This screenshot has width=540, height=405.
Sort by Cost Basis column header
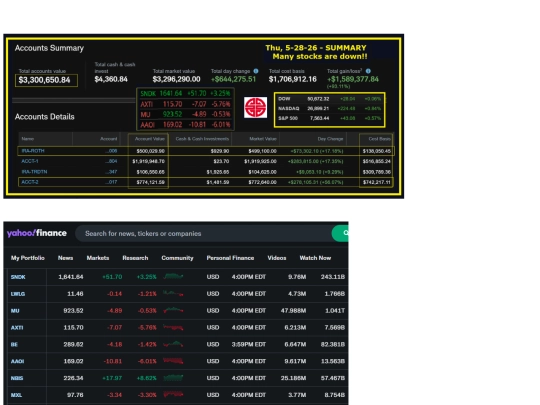coord(380,139)
